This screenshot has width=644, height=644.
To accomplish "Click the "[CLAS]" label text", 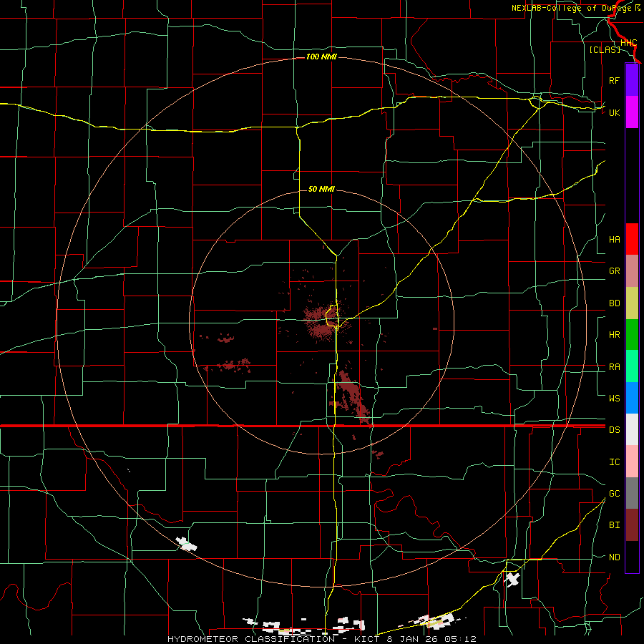I will (605, 49).
